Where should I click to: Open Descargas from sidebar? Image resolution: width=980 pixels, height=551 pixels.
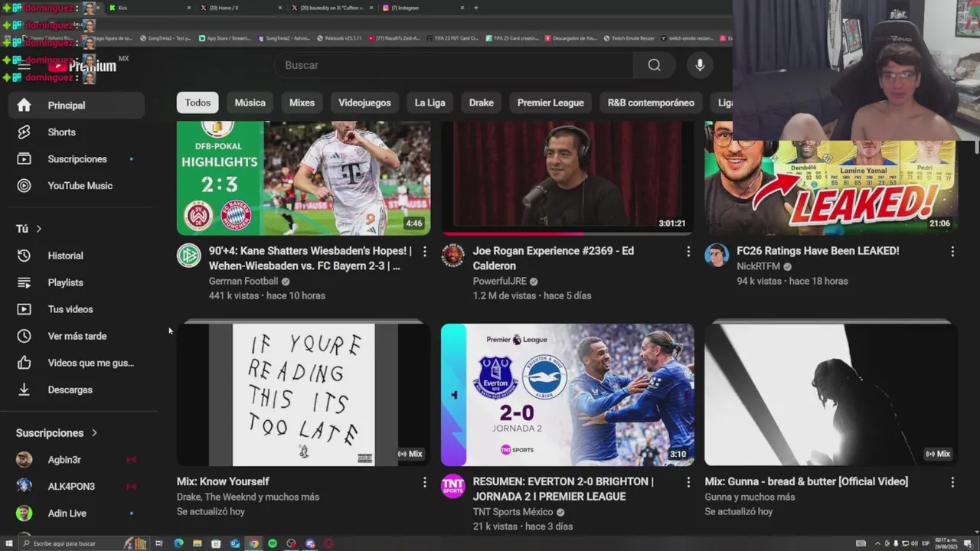click(76, 390)
